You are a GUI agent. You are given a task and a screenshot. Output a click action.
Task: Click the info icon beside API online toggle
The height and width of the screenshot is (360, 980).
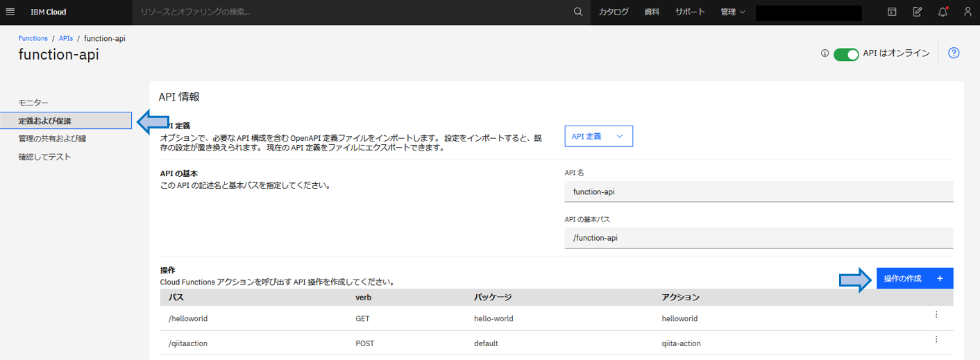(x=825, y=53)
